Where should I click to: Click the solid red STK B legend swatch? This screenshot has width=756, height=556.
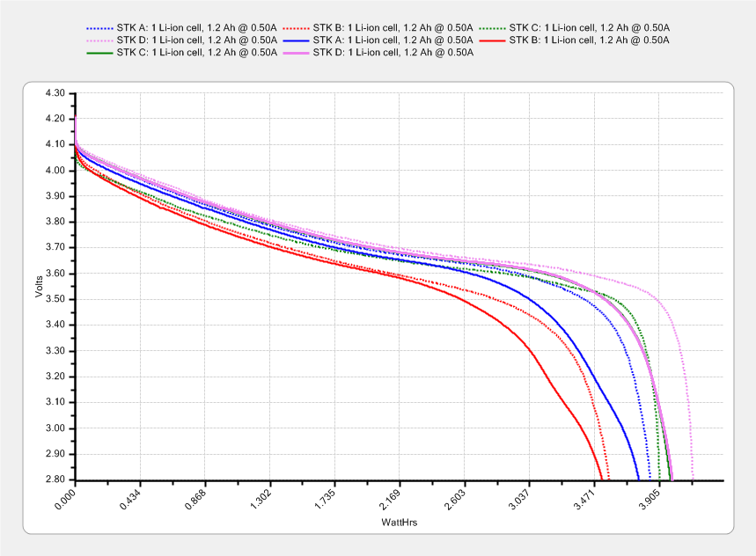492,40
